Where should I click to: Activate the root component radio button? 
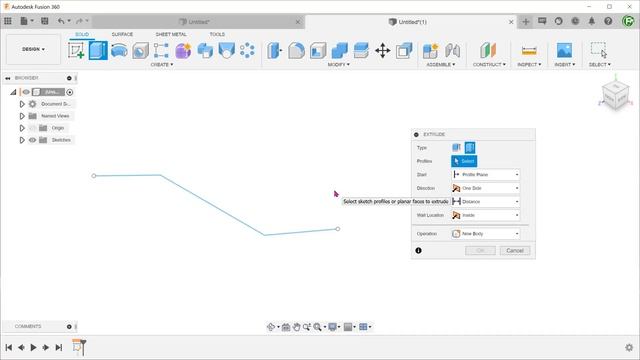click(x=70, y=92)
